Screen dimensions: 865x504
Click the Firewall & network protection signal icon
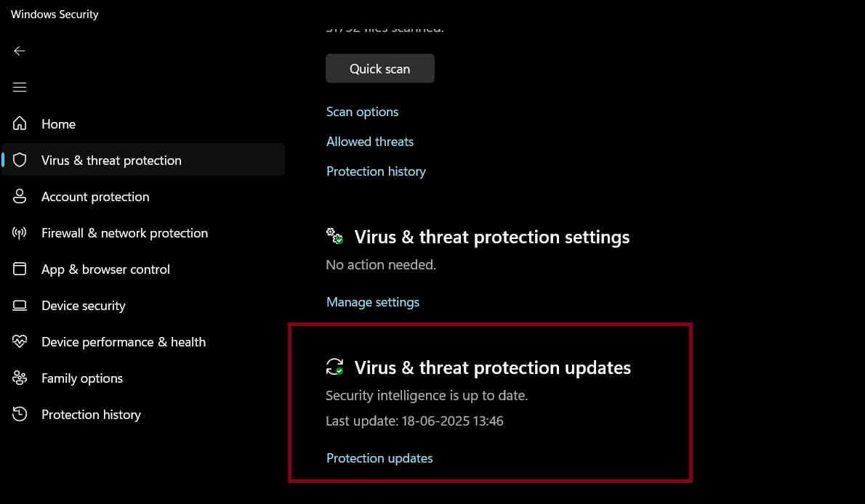coord(19,232)
